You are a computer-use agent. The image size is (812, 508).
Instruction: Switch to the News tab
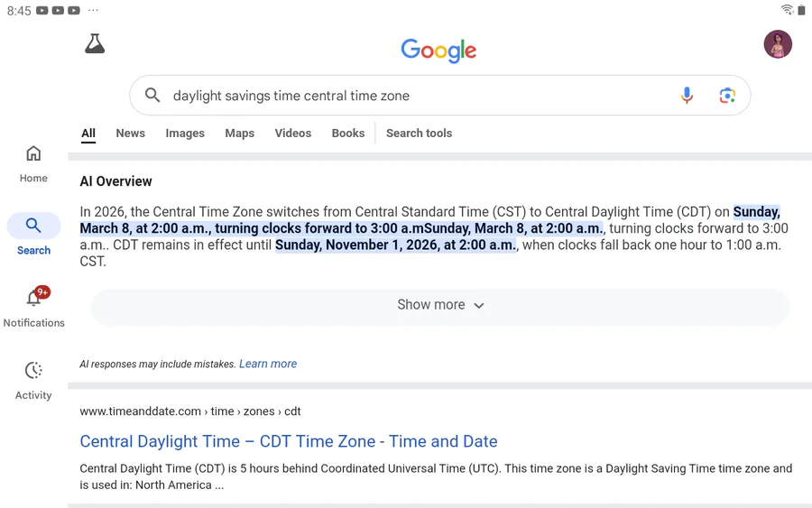click(x=130, y=133)
